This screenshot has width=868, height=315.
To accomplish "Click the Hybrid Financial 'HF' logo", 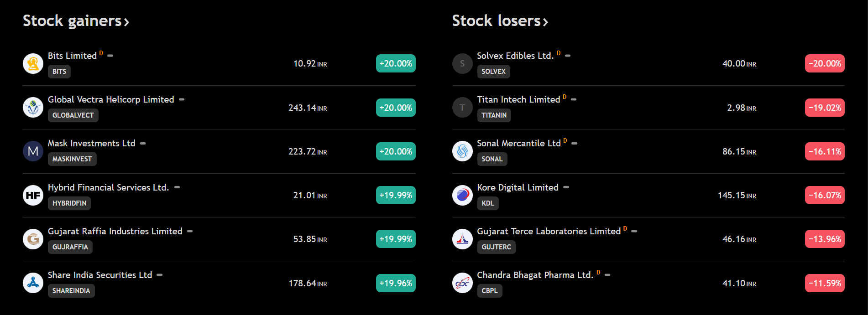I will pos(33,195).
